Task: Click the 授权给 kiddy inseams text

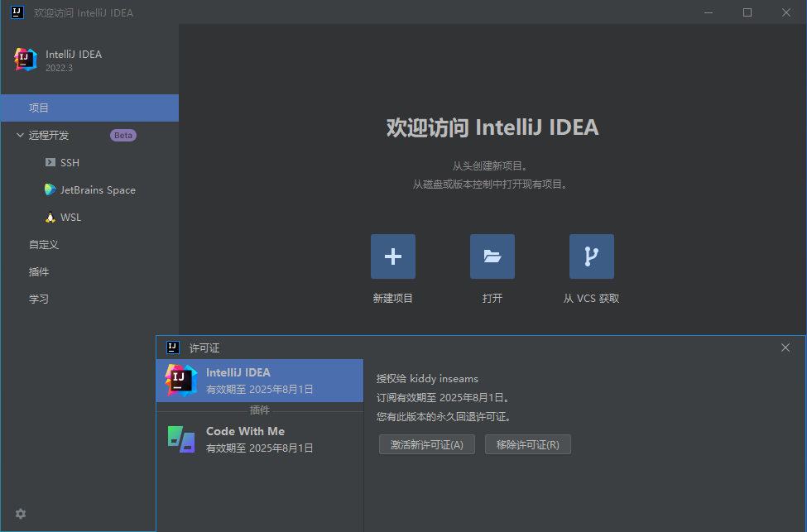Action: pos(427,379)
